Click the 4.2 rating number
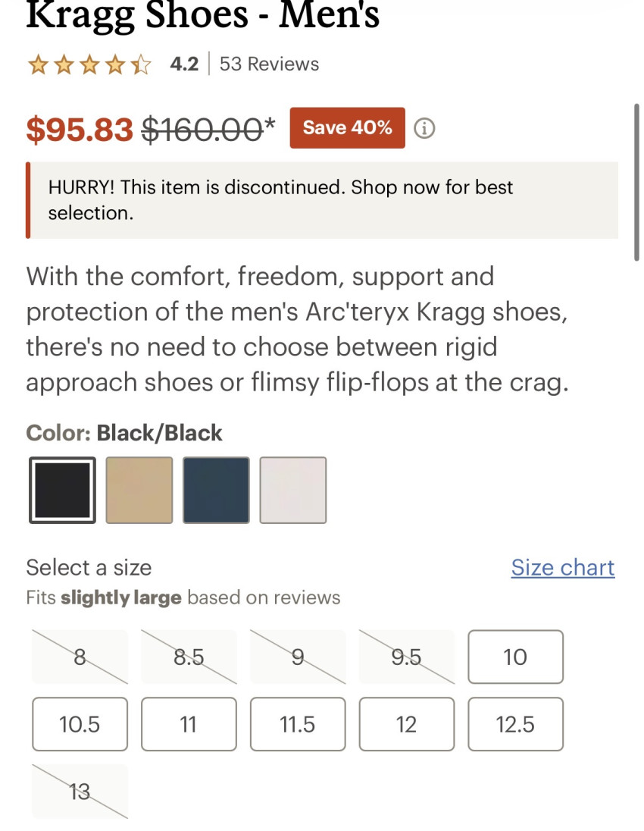This screenshot has width=644, height=831. click(184, 64)
